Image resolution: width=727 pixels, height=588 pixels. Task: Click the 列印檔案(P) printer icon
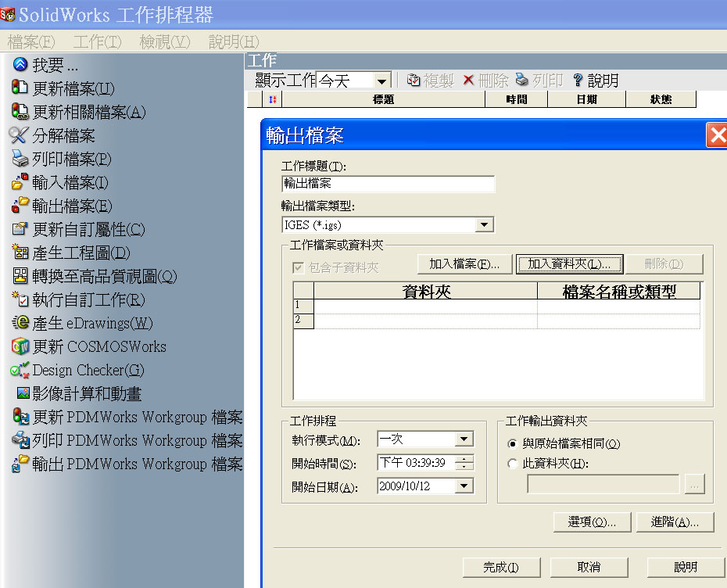pos(20,159)
